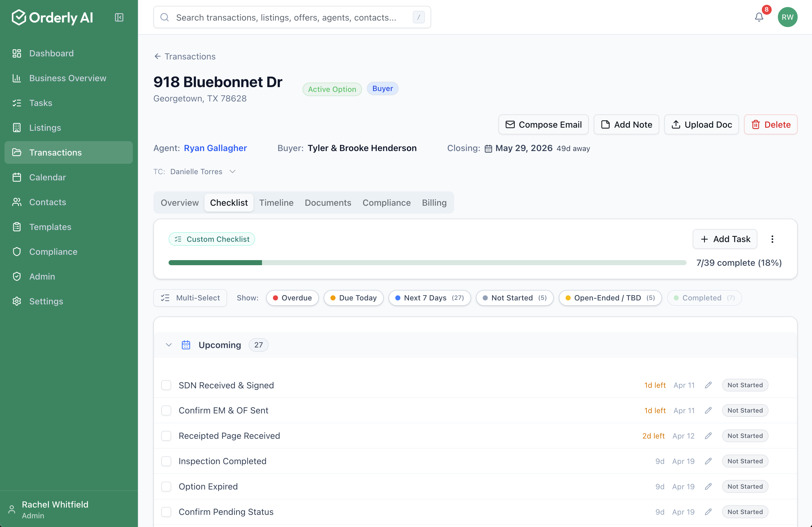The height and width of the screenshot is (527, 812).
Task: Open status dropdown for Inspection Completed
Action: (745, 461)
